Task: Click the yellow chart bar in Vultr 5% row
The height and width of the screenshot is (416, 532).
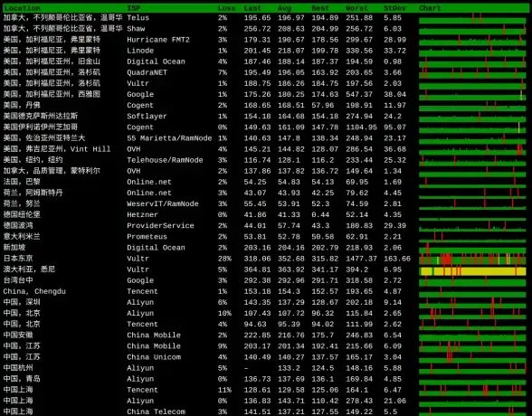Action: 472,271
